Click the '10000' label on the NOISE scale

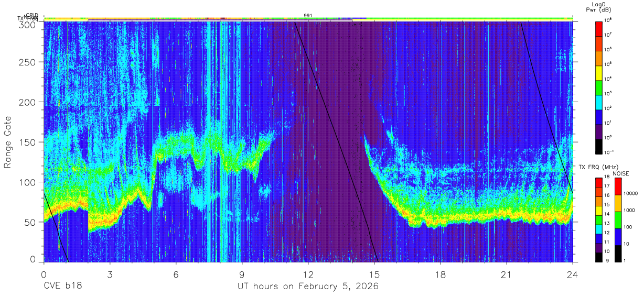click(x=631, y=193)
